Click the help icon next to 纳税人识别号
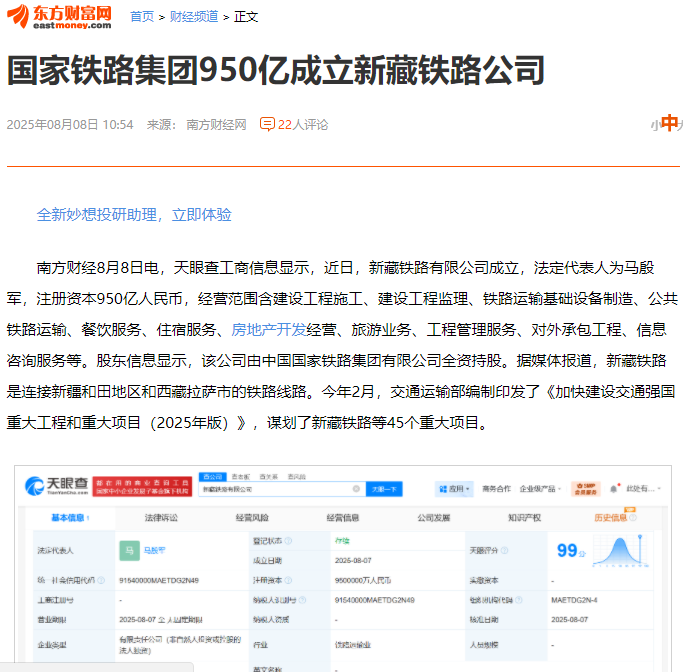This screenshot has width=683, height=672. [x=302, y=600]
